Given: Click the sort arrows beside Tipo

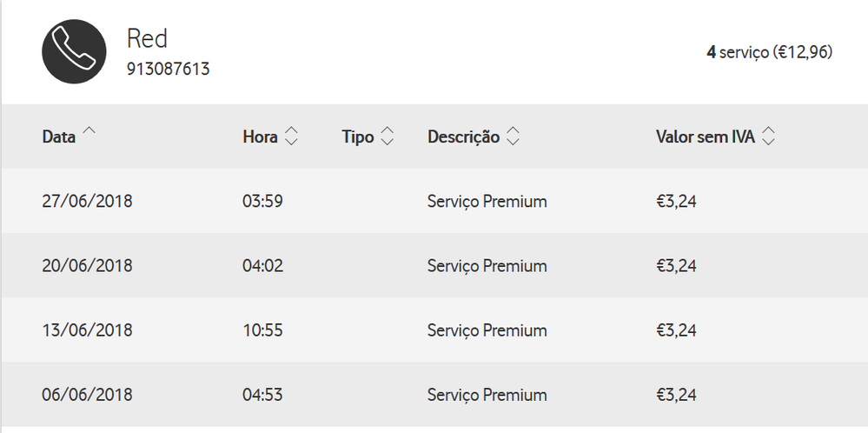Looking at the screenshot, I should 388,137.
